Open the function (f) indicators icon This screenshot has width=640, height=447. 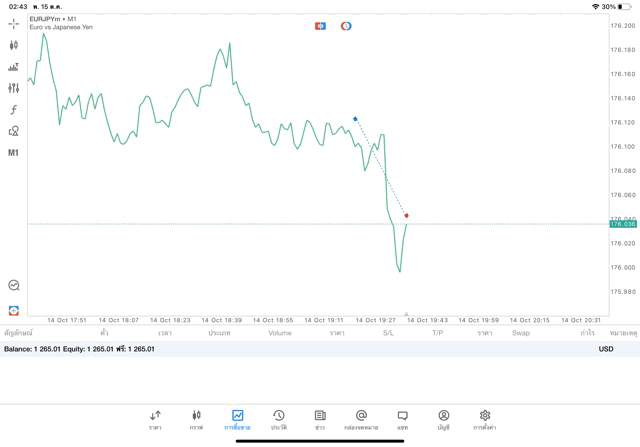[14, 110]
